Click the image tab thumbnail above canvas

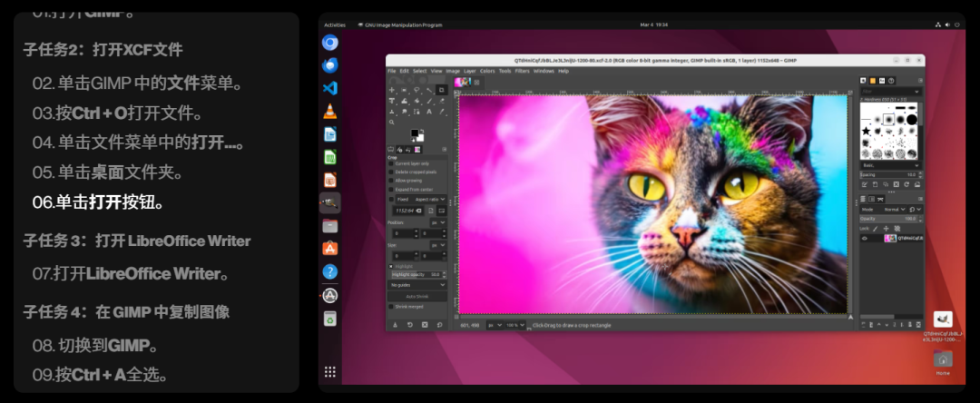[463, 82]
